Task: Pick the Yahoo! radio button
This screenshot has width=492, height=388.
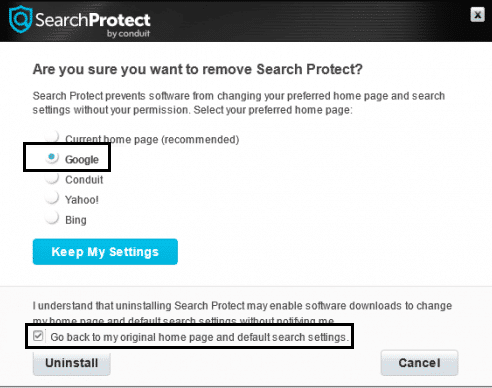Action: [52, 197]
